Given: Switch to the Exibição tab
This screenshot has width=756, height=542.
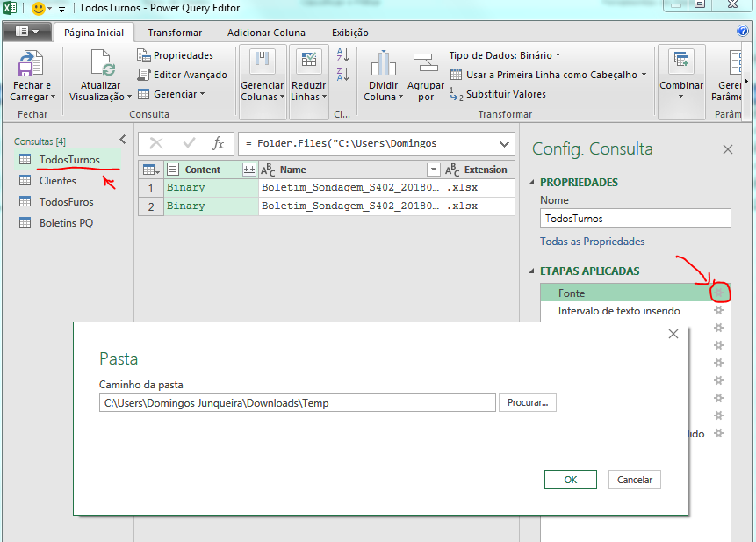Looking at the screenshot, I should click(x=350, y=33).
